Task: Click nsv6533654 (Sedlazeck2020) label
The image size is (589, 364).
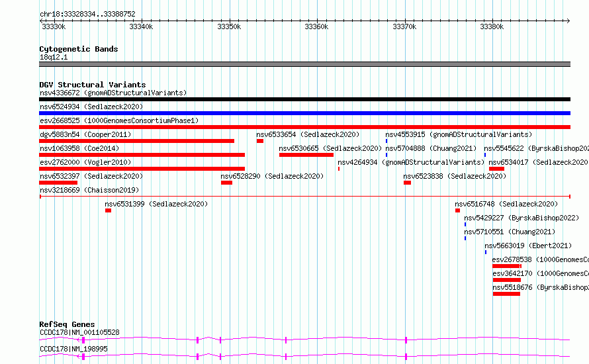Action: (x=308, y=134)
